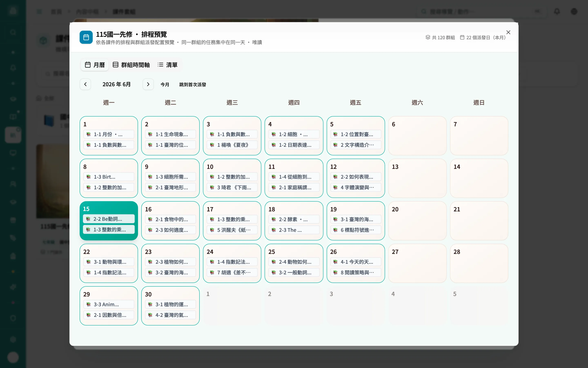The height and width of the screenshot is (368, 588).
Task: Click the book stack icon of 1-2 整數的加 on June 10
Action: 212,177
